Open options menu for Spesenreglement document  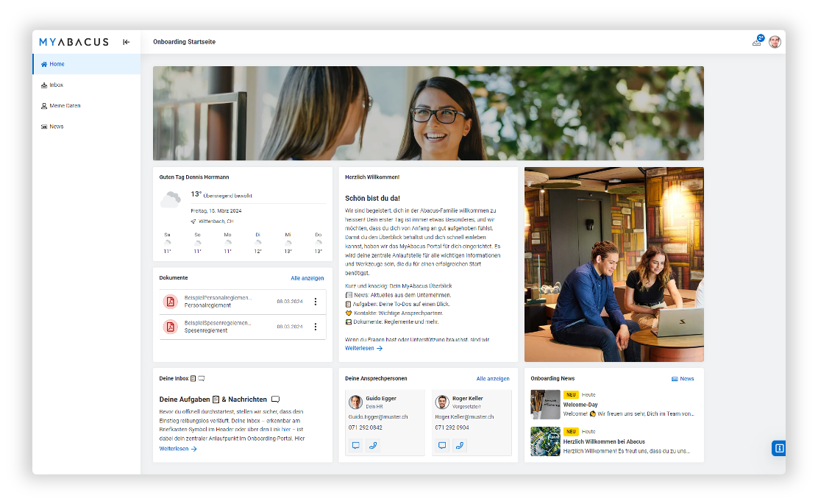tap(316, 327)
